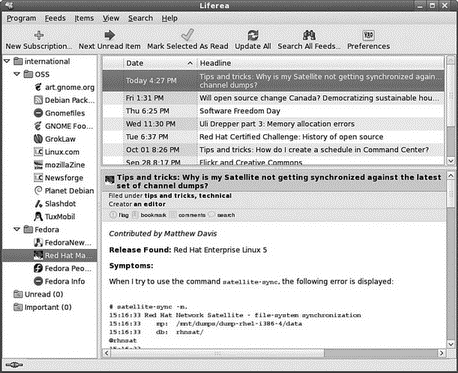Image resolution: width=458 pixels, height=373 pixels.
Task: Click the Update All refresh icon
Action: [x=253, y=35]
